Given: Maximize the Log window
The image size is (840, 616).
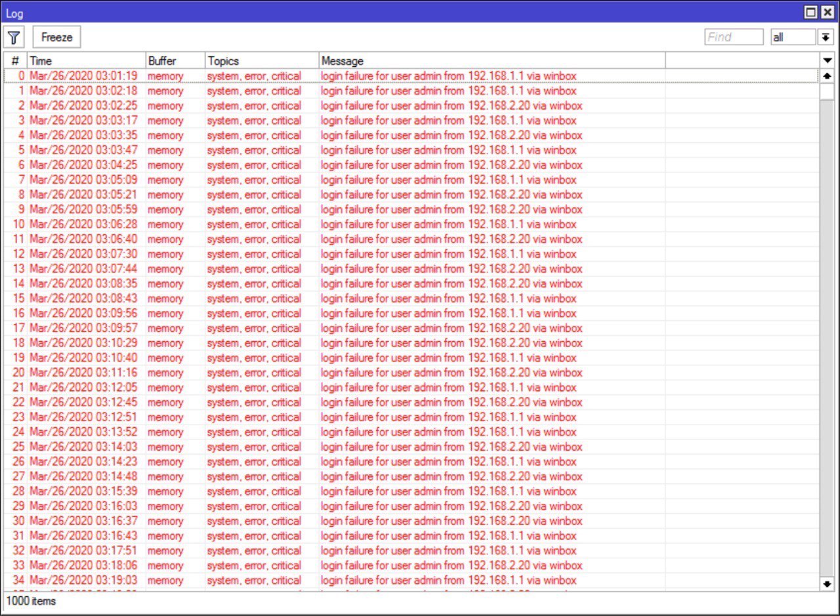Looking at the screenshot, I should [811, 12].
